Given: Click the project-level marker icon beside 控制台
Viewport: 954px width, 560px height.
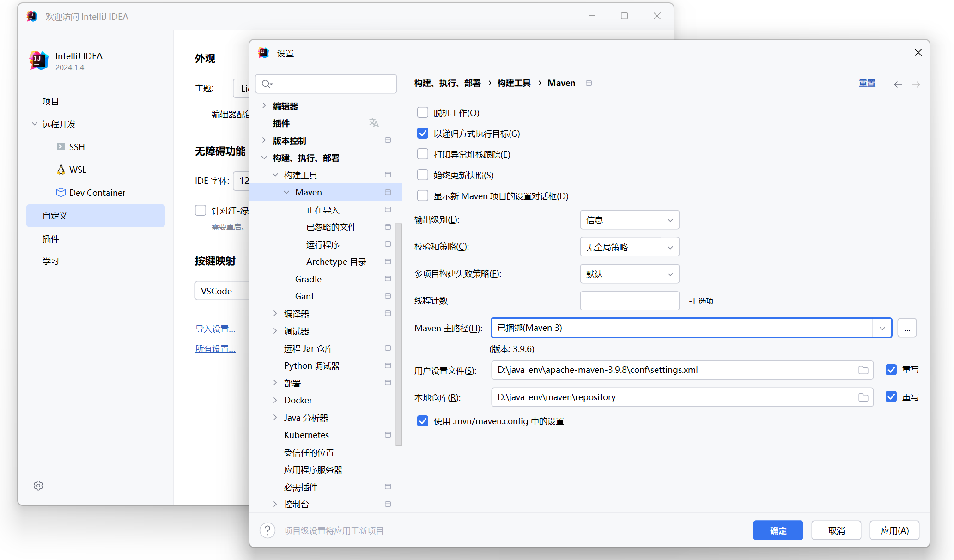Looking at the screenshot, I should [x=388, y=504].
